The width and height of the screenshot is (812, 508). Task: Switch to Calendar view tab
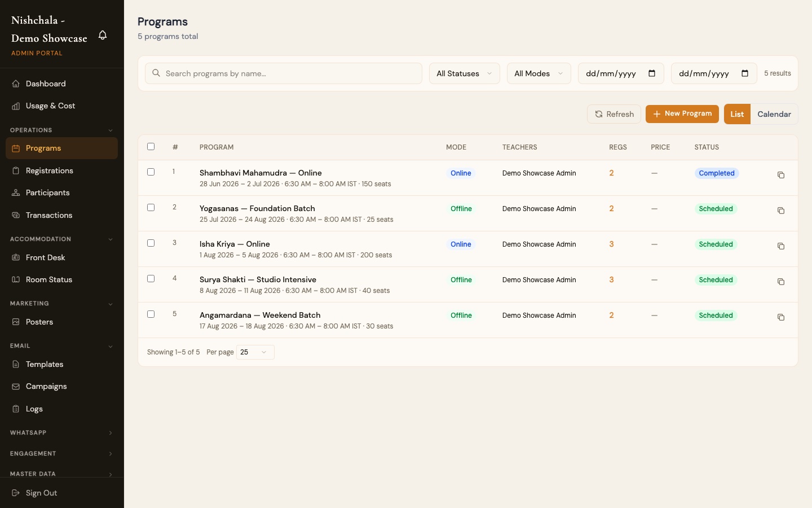point(774,114)
